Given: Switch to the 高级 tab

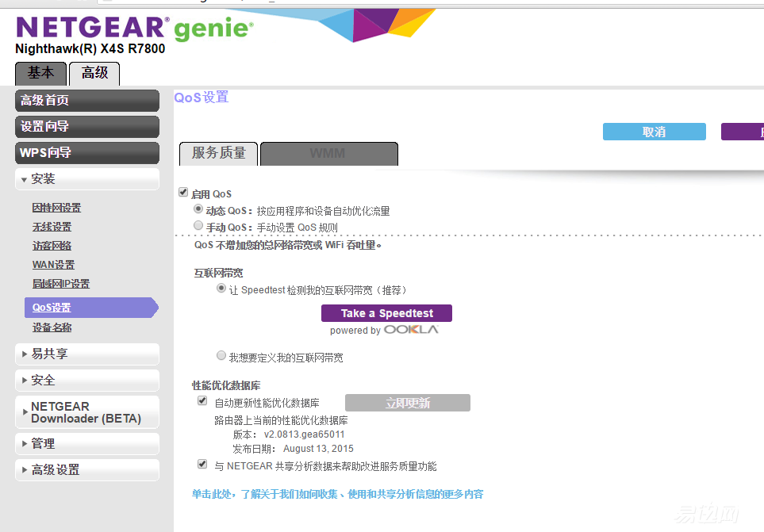Looking at the screenshot, I should [94, 74].
